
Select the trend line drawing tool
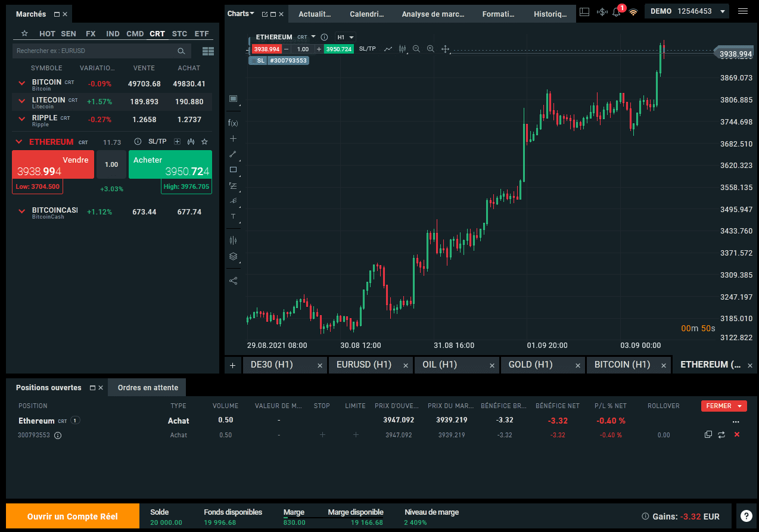click(x=233, y=154)
